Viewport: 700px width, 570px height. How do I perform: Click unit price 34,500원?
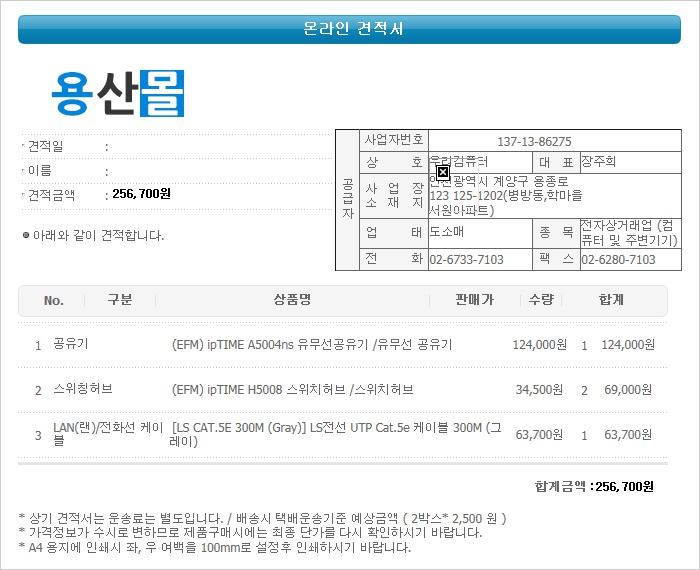tap(539, 390)
